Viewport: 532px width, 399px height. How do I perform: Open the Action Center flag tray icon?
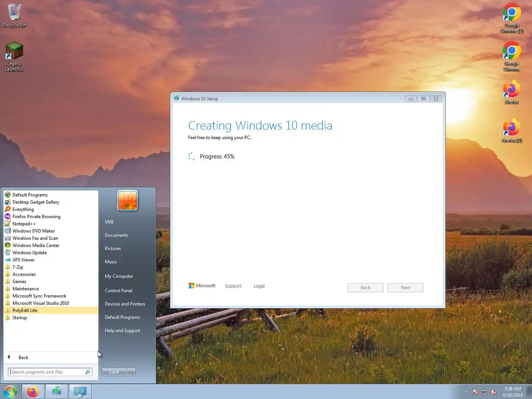click(x=475, y=392)
